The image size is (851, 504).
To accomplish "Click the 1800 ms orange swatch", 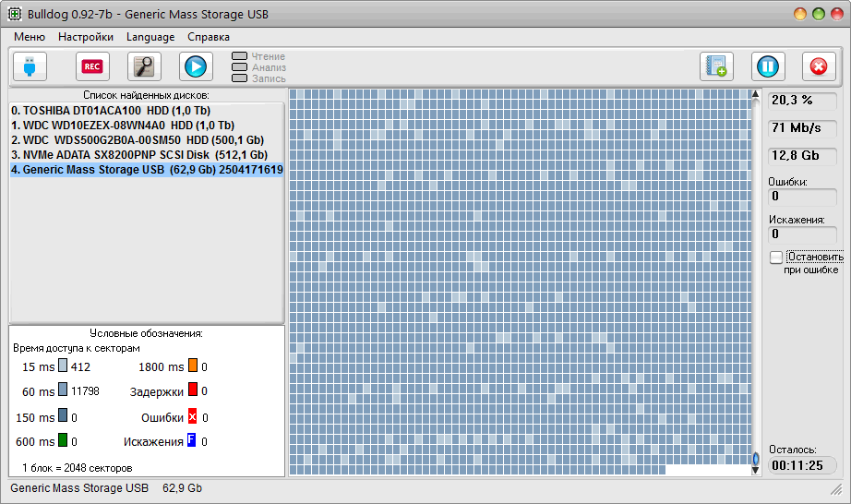I will click(x=193, y=366).
